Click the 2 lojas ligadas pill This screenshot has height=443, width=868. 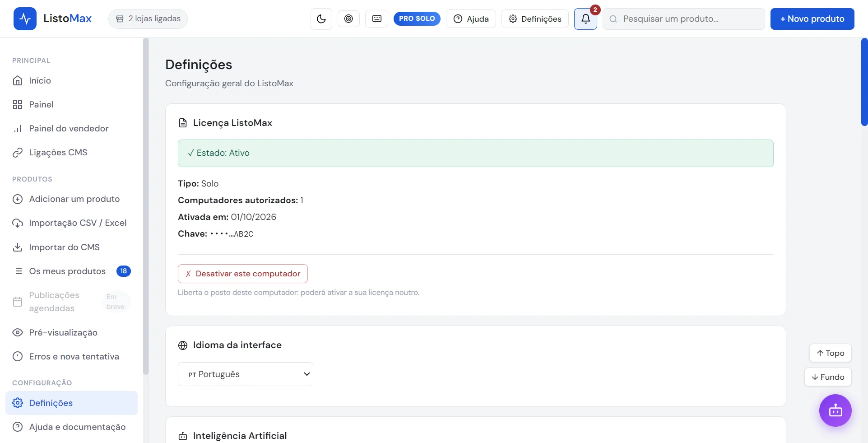148,19
